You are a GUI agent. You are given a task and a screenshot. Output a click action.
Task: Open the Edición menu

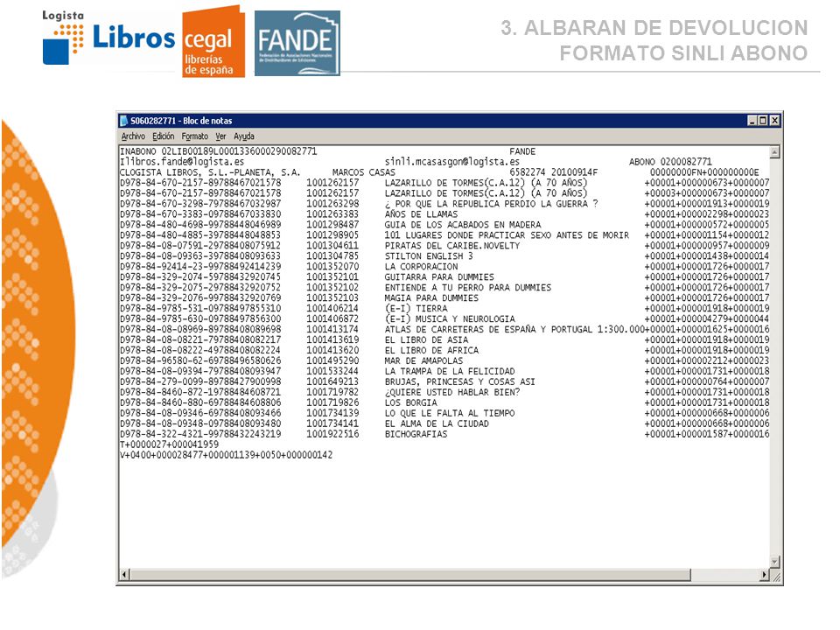[163, 136]
